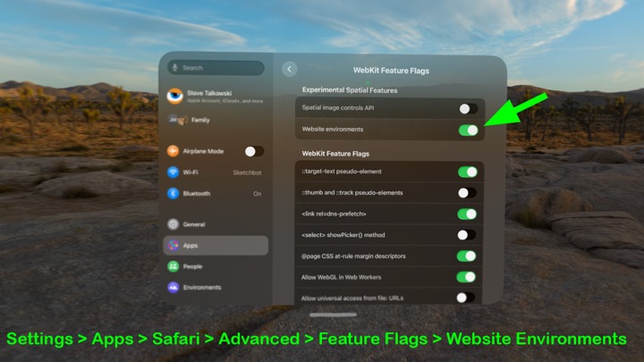Screen dimensions: 644x362
Task: Select Apps label in sidebar
Action: (191, 246)
